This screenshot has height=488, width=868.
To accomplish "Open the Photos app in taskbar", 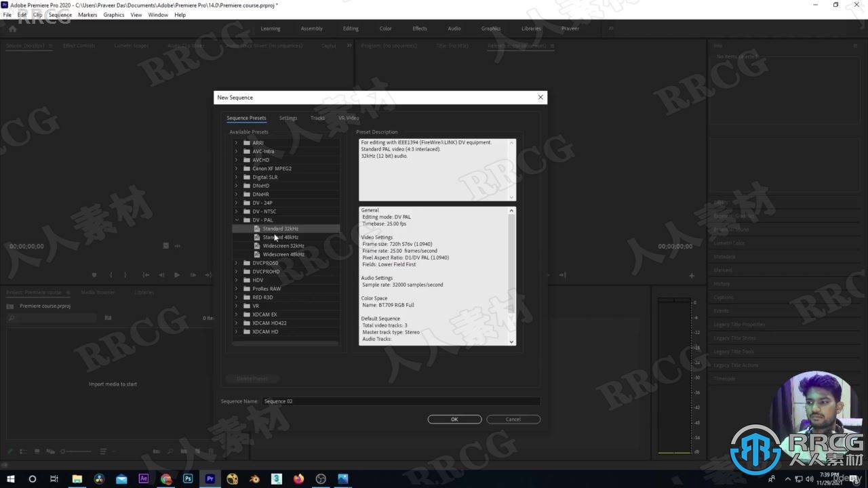I will [x=343, y=479].
